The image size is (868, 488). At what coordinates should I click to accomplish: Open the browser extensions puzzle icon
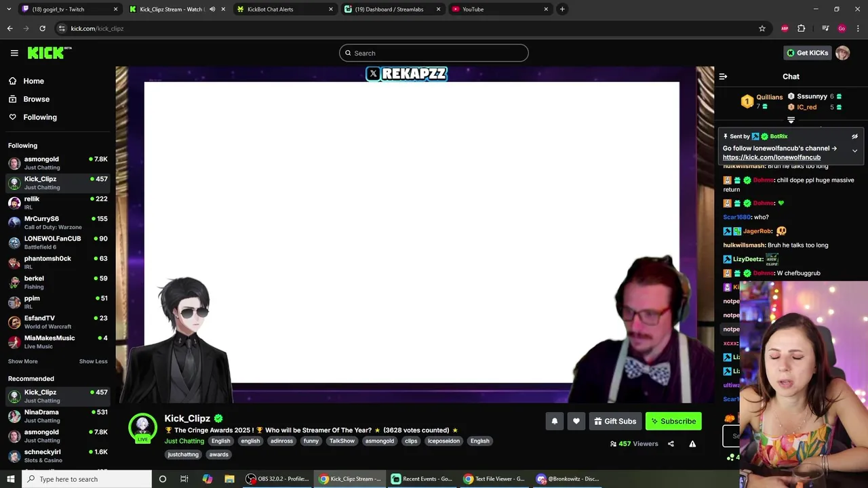[801, 28]
